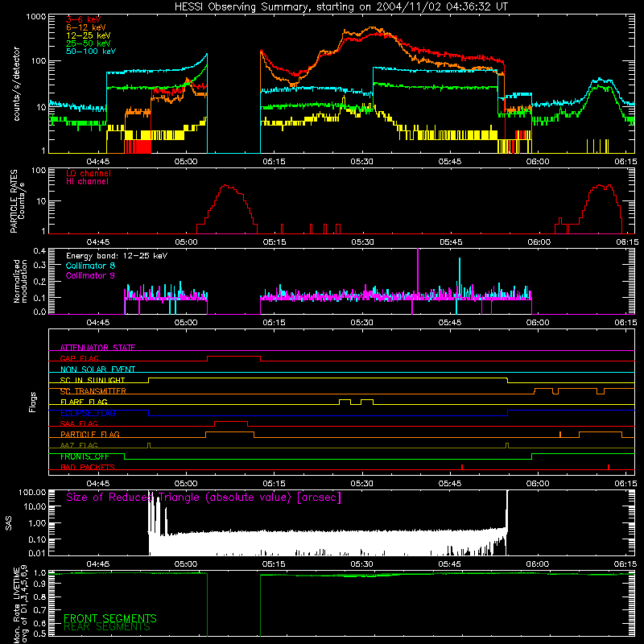The image size is (644, 644).
Task: Click the Mon. Rate LIVETIME axis label
Action: [20, 605]
